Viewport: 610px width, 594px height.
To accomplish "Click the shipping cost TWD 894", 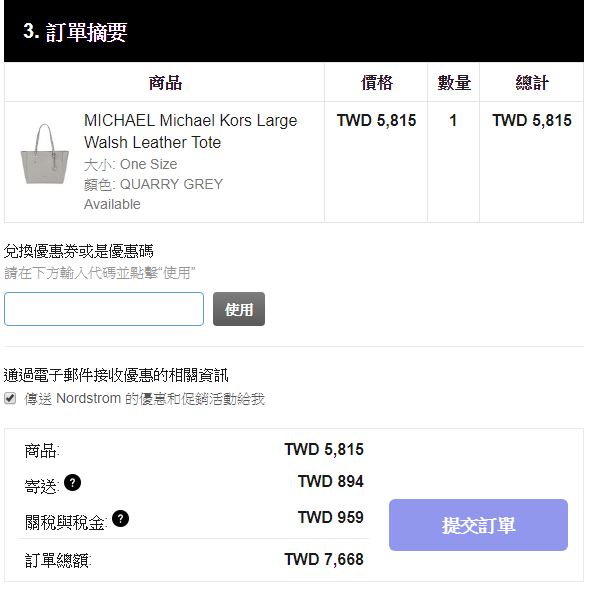I will click(x=331, y=481).
